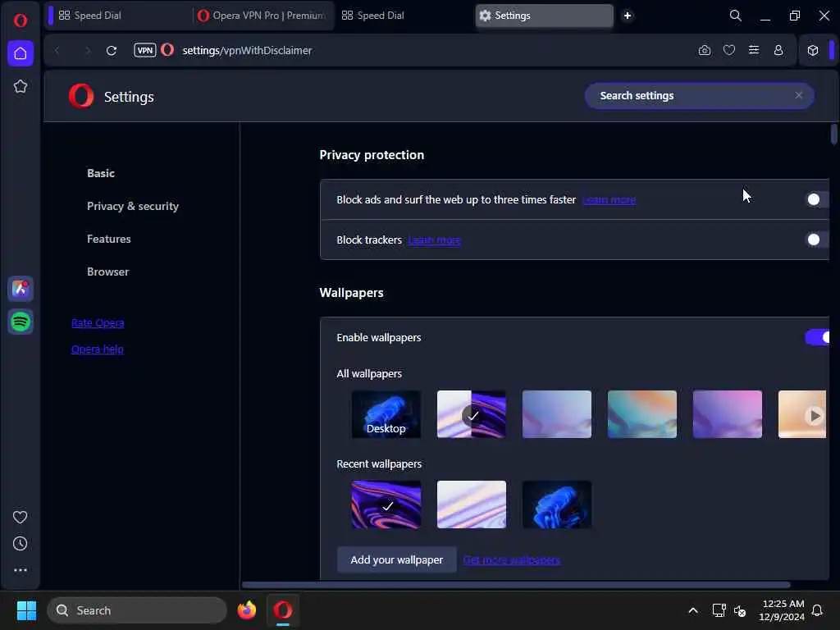Click the Opera menu logo in sidebar
The height and width of the screenshot is (630, 840).
coord(21,21)
